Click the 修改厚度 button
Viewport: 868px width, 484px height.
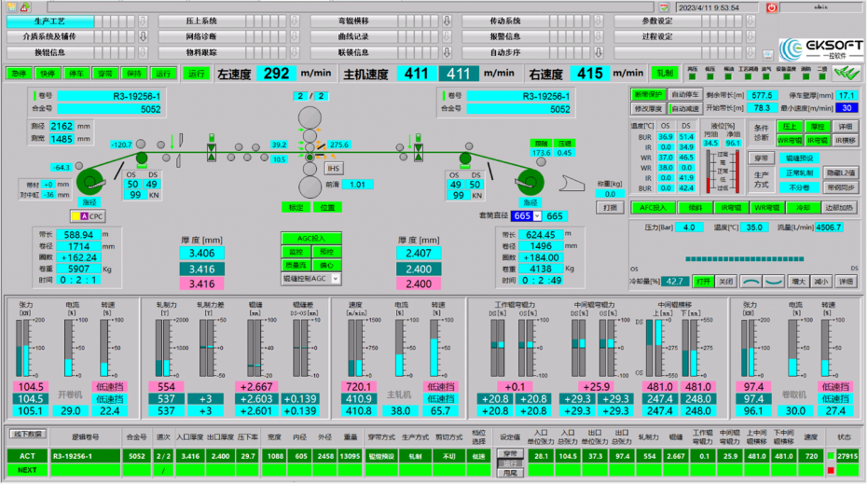648,108
